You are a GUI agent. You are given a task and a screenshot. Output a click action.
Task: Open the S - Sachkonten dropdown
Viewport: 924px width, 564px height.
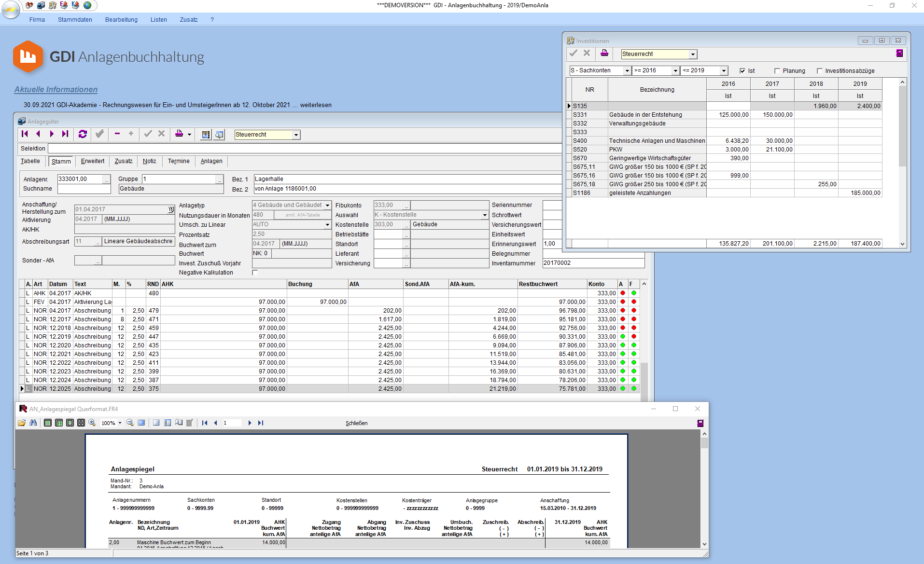627,71
